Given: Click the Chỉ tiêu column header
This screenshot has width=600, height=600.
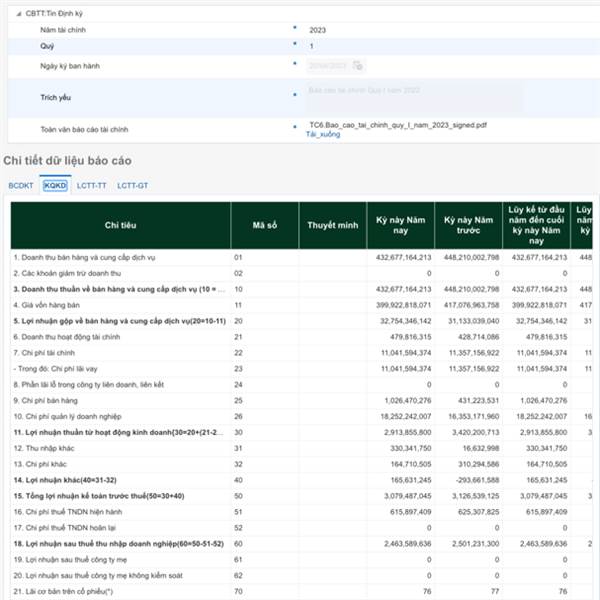Looking at the screenshot, I should point(121,225).
